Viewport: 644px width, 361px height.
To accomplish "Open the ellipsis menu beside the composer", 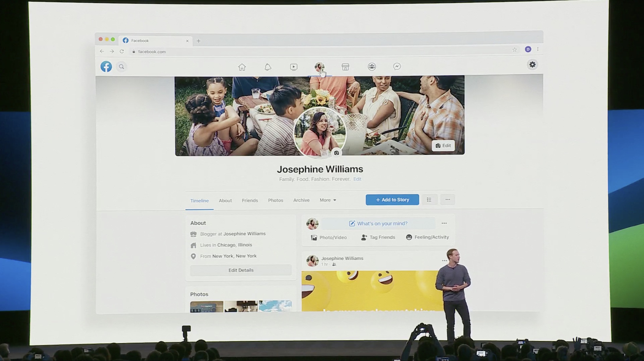I will click(444, 223).
